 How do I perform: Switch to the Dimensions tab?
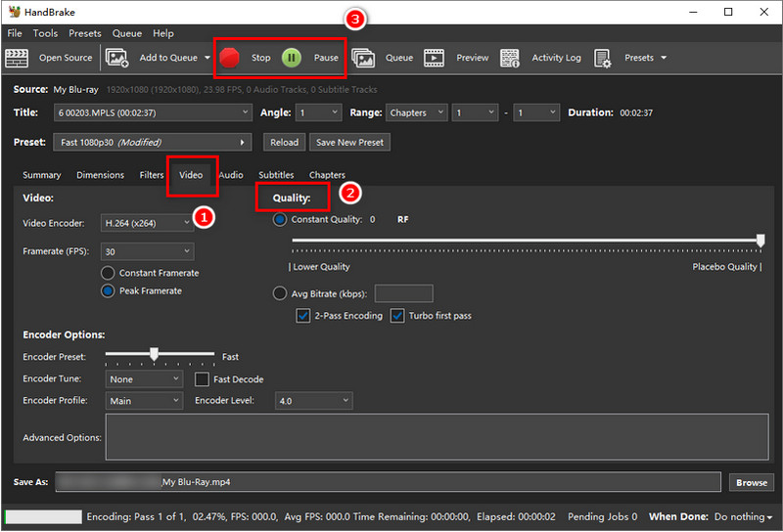click(101, 175)
